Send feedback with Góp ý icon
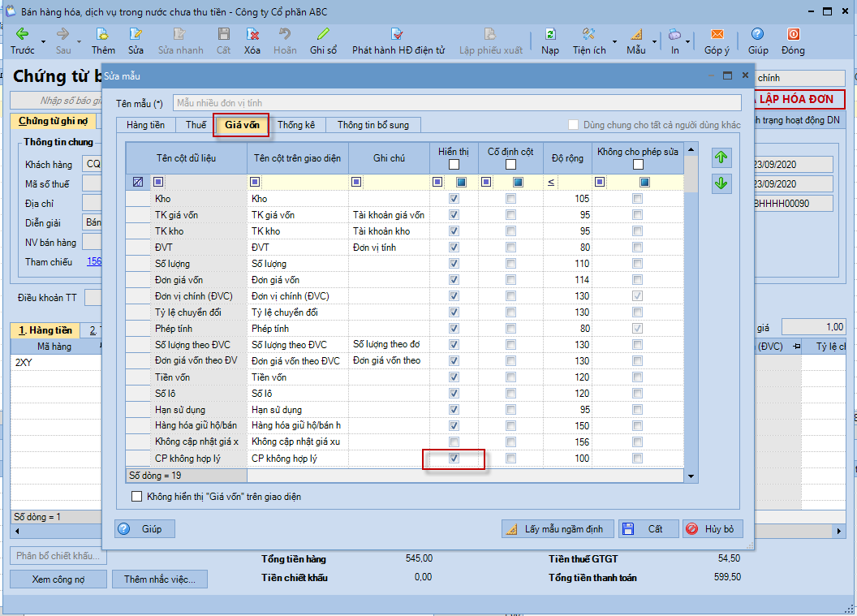The image size is (857, 616). pyautogui.click(x=717, y=34)
